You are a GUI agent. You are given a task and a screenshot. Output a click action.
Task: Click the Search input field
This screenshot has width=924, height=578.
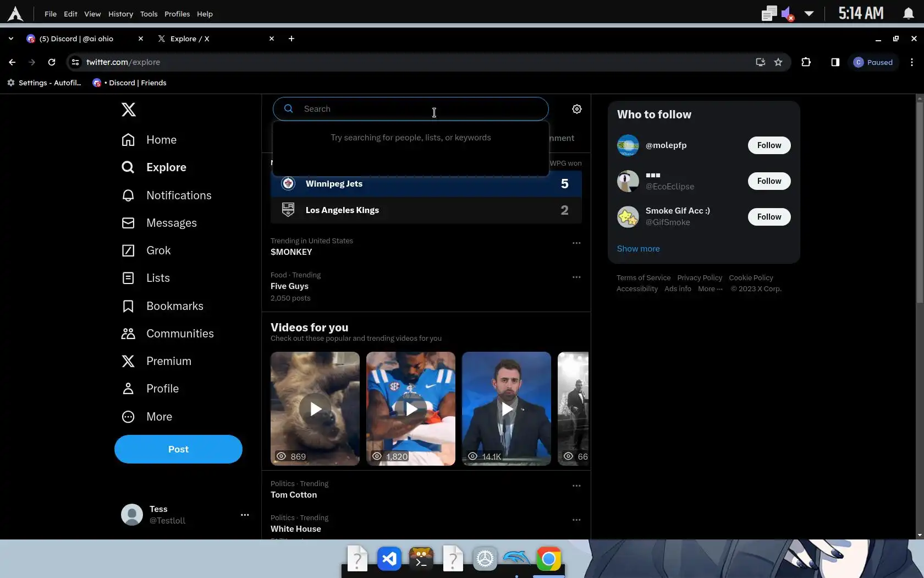coord(410,109)
